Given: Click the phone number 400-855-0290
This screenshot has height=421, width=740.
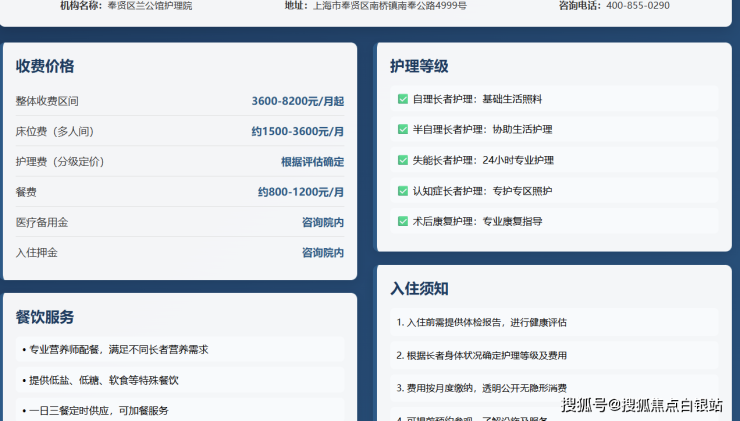Looking at the screenshot, I should point(638,6).
